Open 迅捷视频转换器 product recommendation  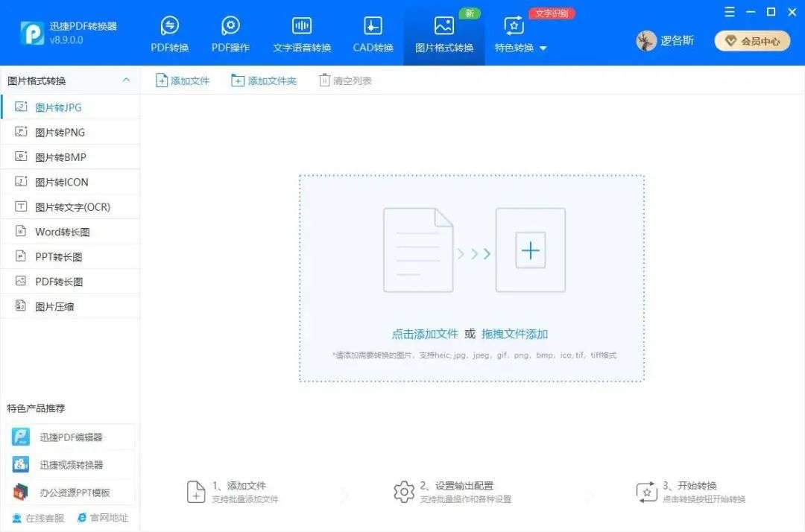71,465
